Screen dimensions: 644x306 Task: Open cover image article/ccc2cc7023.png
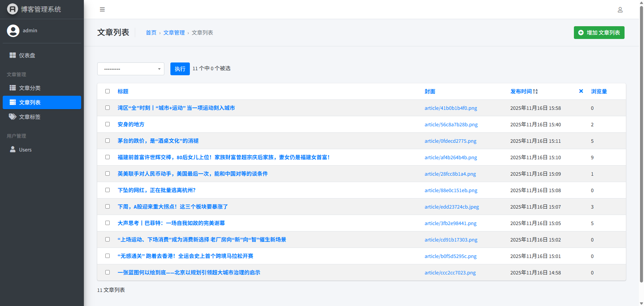tap(450, 273)
